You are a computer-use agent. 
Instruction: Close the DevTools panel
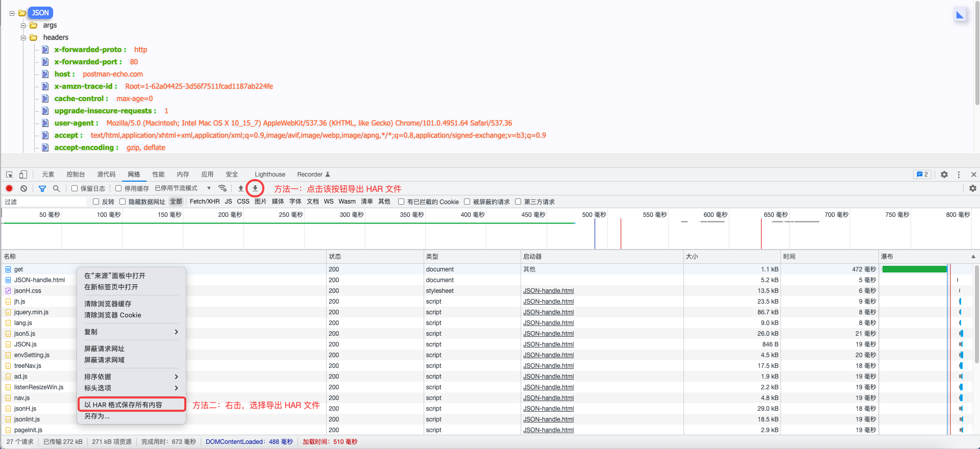[x=973, y=174]
